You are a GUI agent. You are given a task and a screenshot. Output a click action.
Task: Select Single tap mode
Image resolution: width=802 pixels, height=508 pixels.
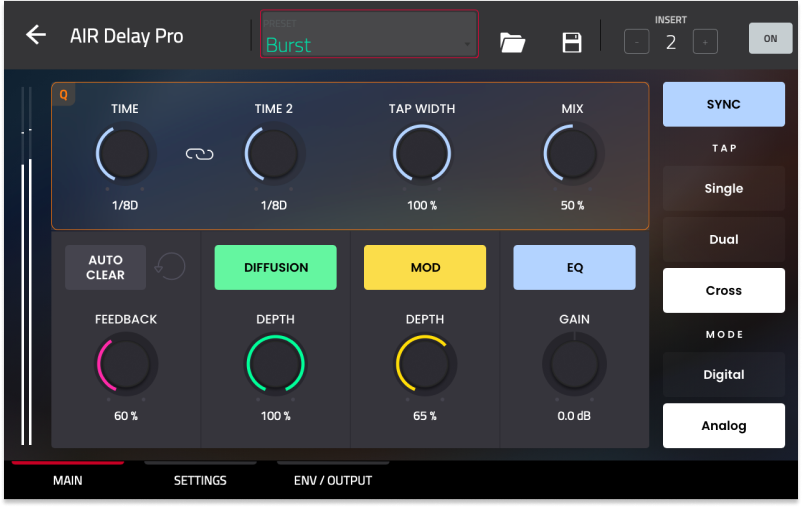[723, 188]
